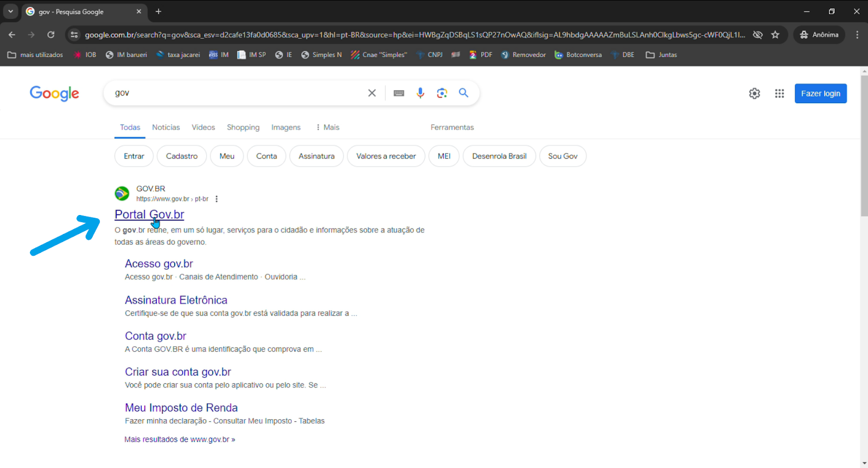Select the MEI suggestion chip
The height and width of the screenshot is (468, 868).
pyautogui.click(x=444, y=156)
